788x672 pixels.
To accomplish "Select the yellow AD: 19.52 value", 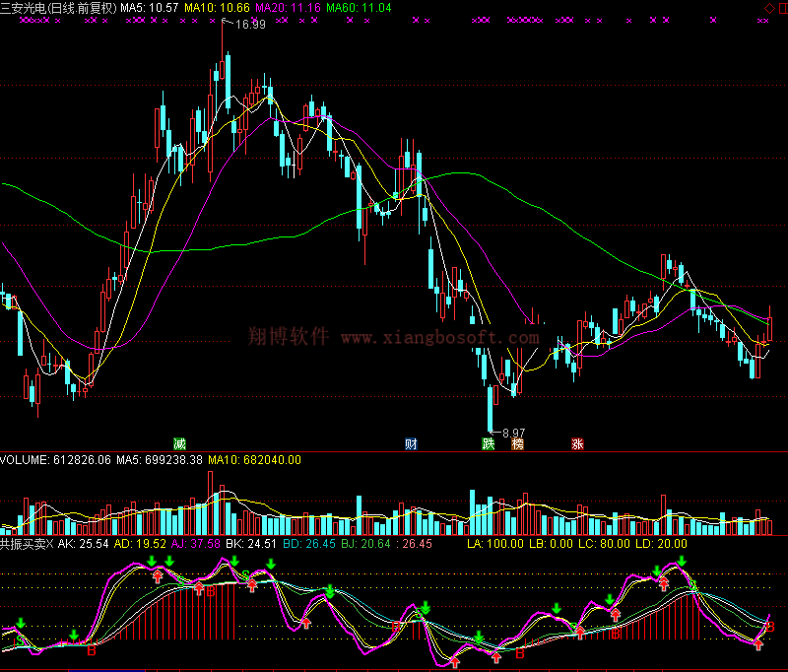I will coord(140,544).
